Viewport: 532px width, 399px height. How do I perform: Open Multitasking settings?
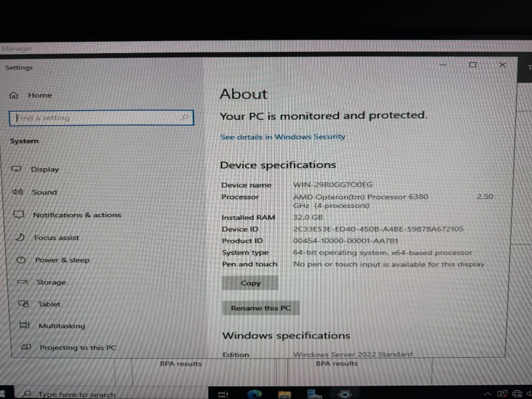[x=62, y=326]
